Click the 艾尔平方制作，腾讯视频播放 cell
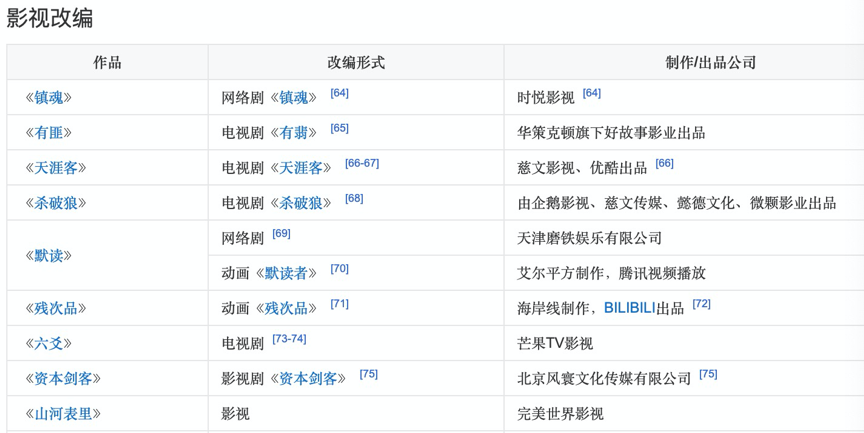The width and height of the screenshot is (864, 433). 611,274
